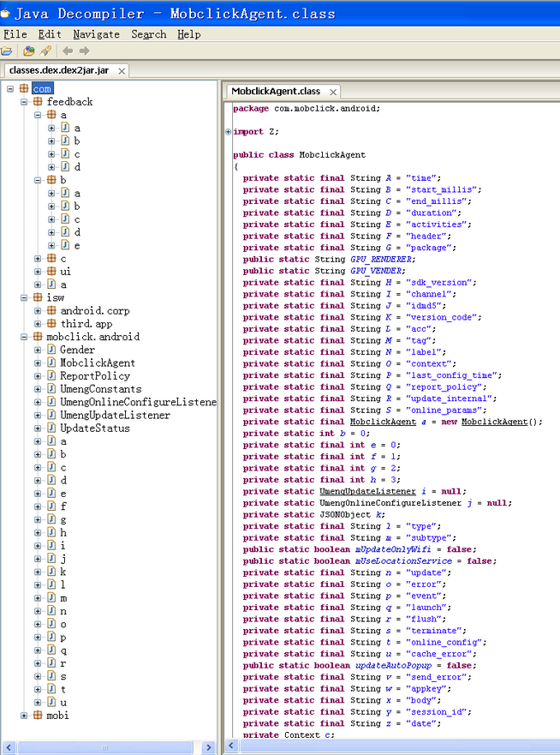Collapse the feedback package node
Viewport: 560px width, 755px height.
click(24, 102)
